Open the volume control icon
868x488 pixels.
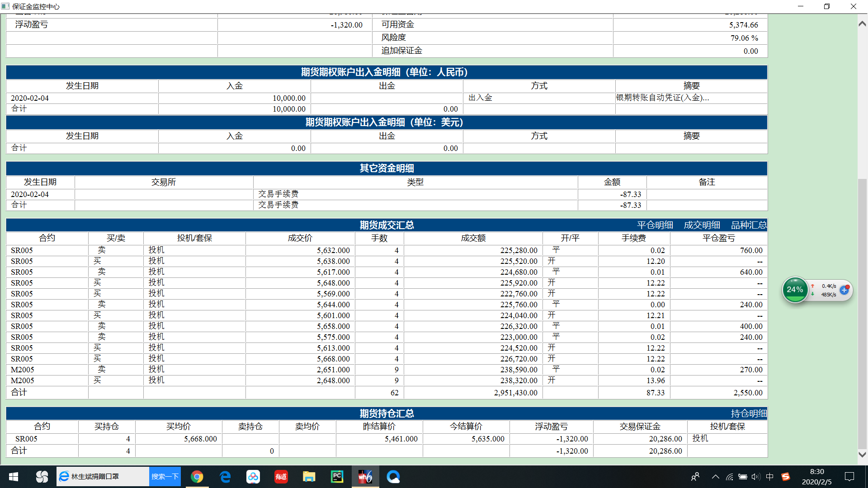tap(755, 477)
